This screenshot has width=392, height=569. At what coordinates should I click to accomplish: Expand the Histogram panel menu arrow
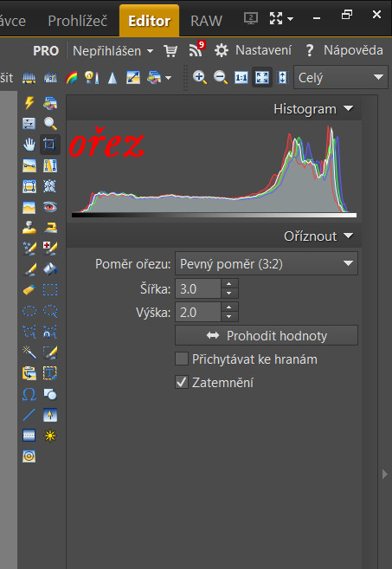[x=348, y=108]
